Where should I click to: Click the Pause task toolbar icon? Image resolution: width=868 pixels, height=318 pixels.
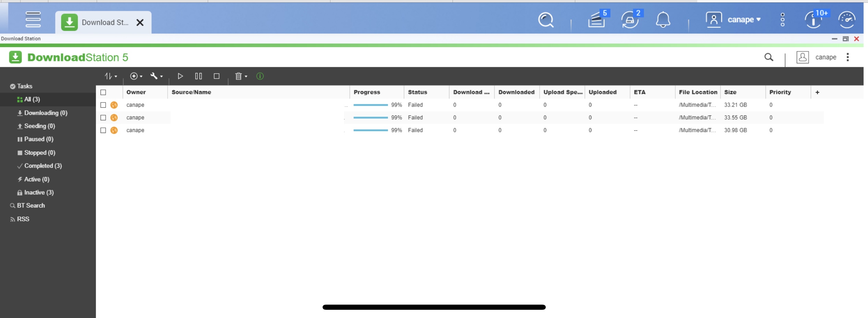point(198,76)
